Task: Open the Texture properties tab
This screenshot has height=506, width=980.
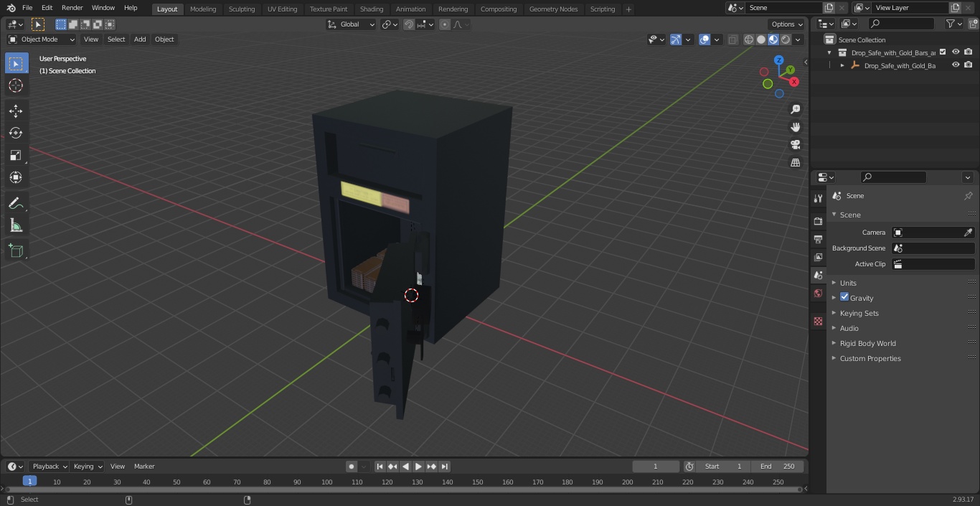Action: pos(818,322)
